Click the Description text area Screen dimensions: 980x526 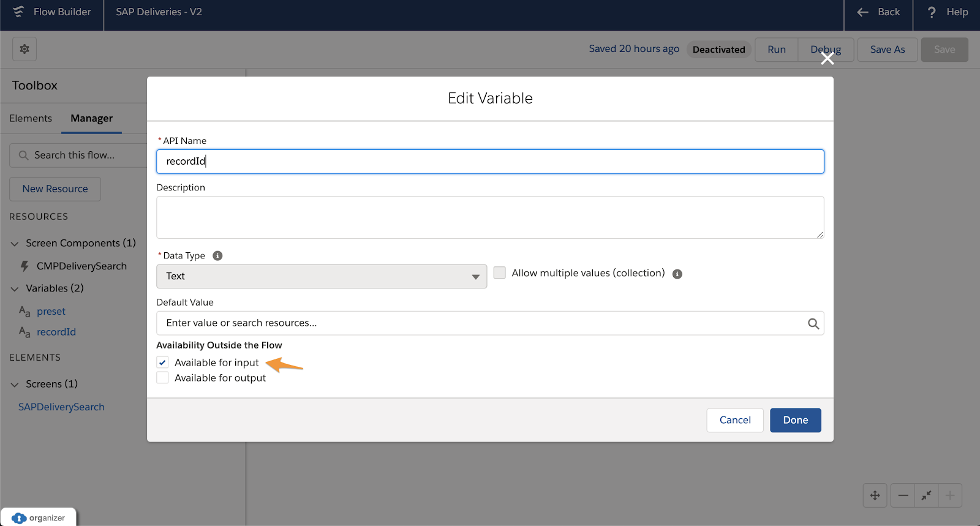tap(490, 217)
